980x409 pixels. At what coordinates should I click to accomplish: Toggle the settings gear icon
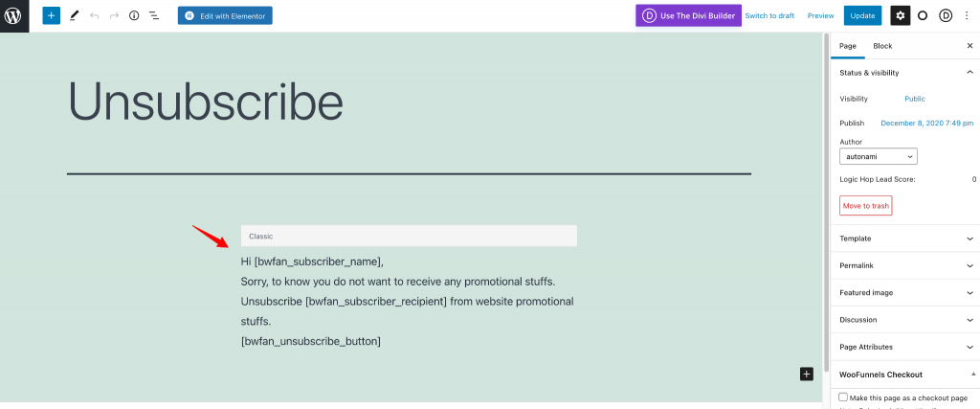(x=900, y=15)
